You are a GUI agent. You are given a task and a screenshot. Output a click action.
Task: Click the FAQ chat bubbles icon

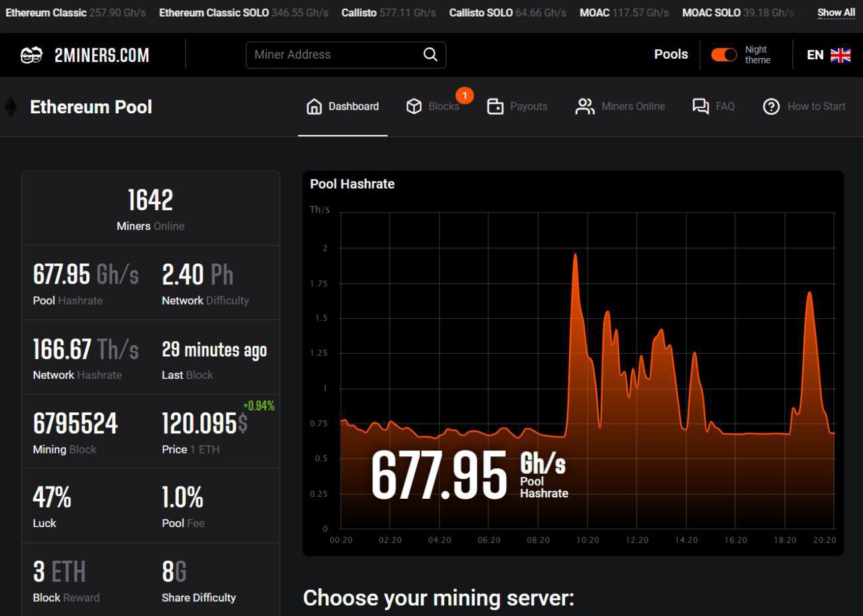(x=701, y=106)
